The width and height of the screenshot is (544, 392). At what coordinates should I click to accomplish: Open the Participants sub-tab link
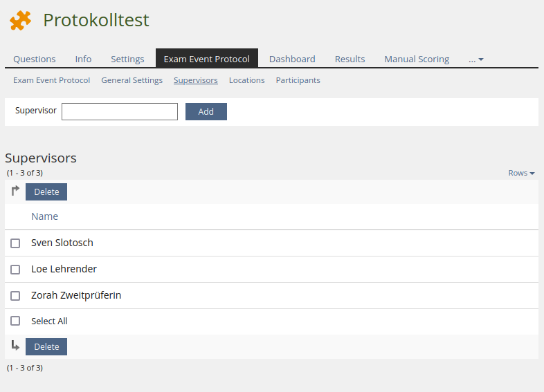(298, 80)
